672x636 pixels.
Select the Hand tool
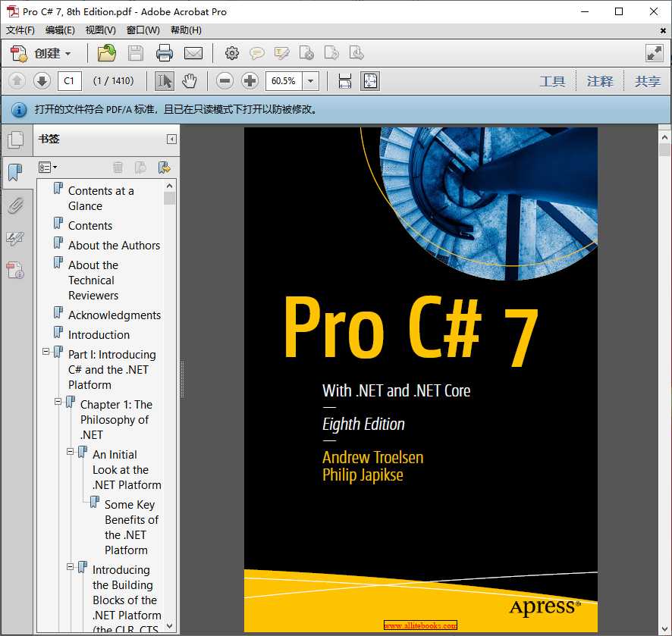(x=190, y=80)
